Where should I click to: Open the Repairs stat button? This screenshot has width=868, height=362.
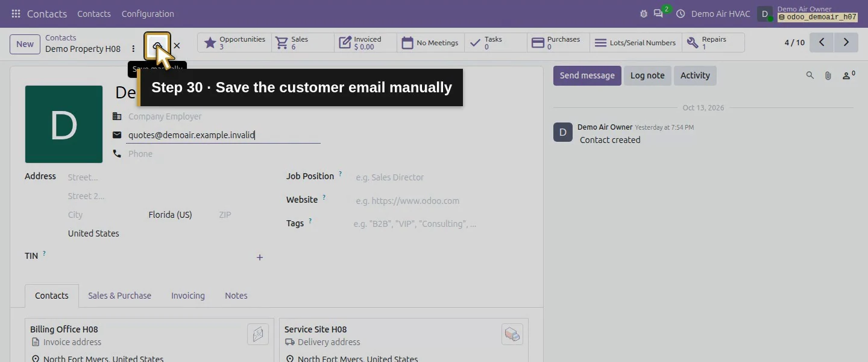pos(713,43)
